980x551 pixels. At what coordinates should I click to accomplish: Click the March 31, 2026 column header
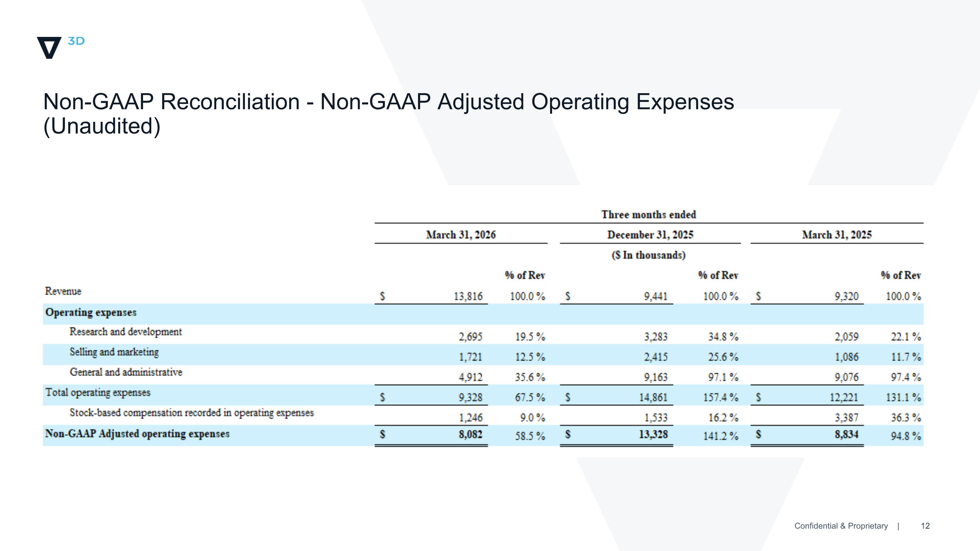pyautogui.click(x=461, y=235)
